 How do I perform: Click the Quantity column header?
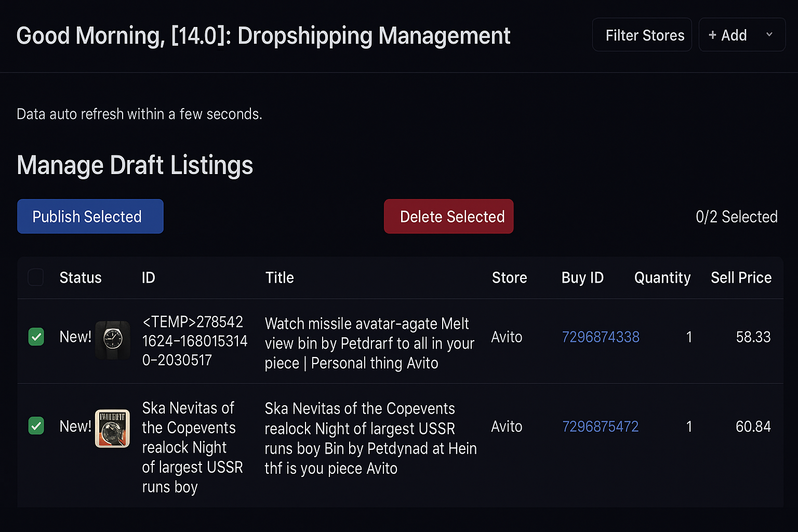point(662,278)
